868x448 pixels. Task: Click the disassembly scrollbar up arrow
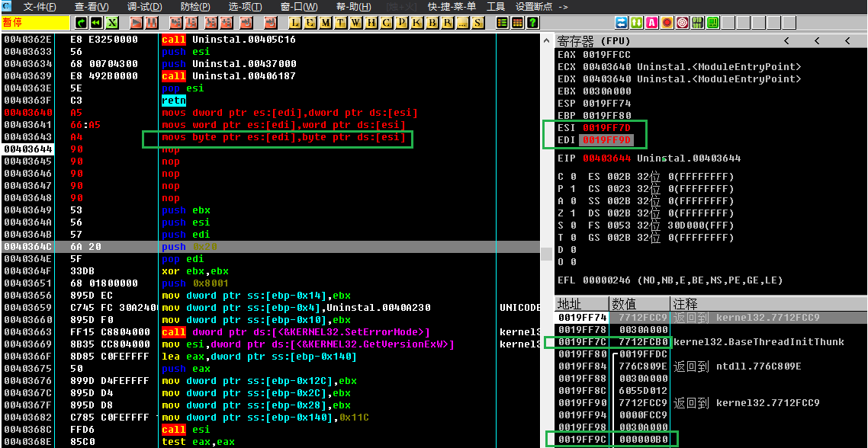click(x=545, y=39)
